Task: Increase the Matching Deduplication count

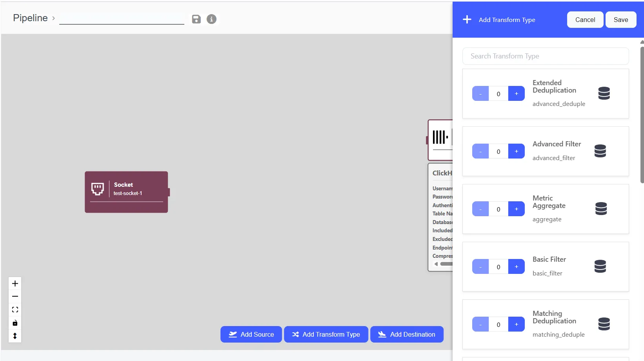Action: point(517,324)
